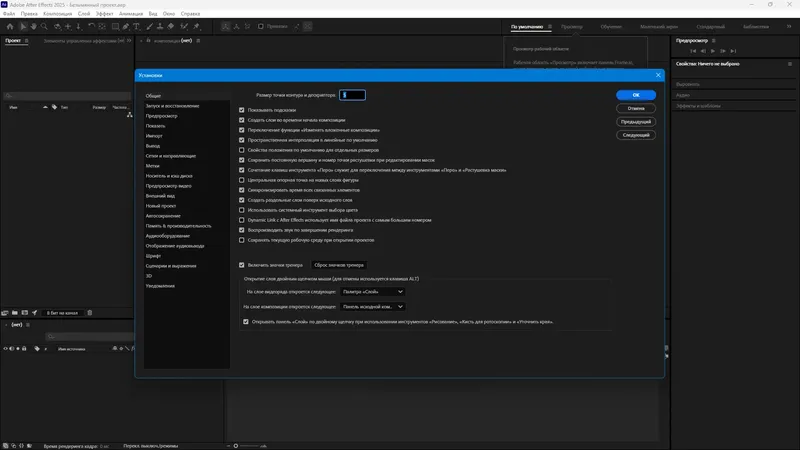Open the File menu
The image size is (800, 450).
[x=9, y=14]
